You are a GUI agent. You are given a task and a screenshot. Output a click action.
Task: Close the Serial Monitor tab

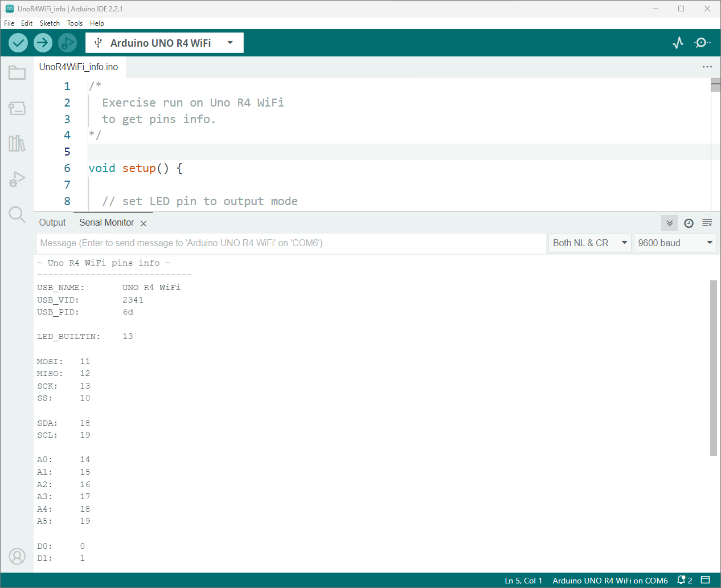click(144, 223)
